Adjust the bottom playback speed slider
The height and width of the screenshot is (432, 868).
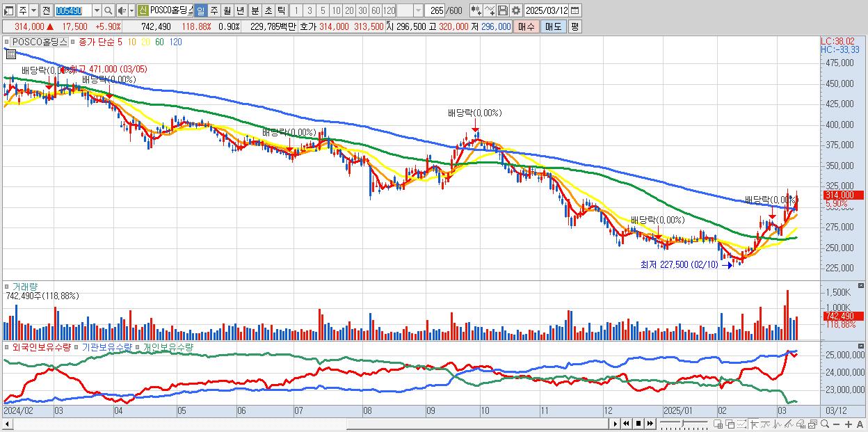(683, 423)
